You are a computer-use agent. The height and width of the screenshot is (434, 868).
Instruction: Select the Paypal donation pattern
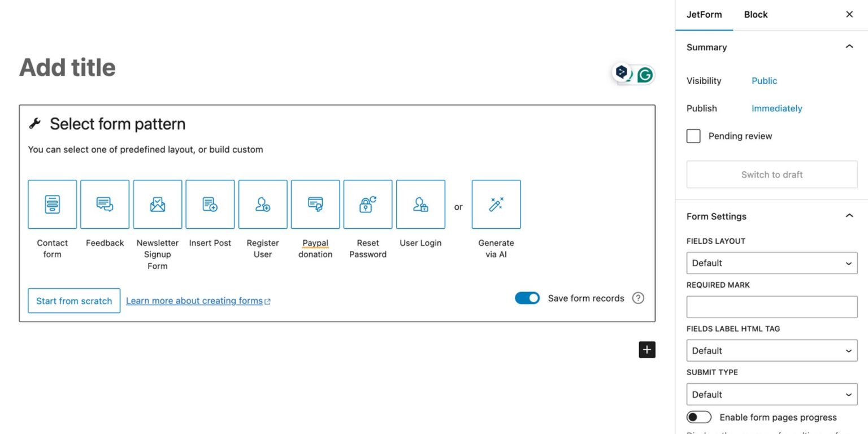pyautogui.click(x=315, y=204)
